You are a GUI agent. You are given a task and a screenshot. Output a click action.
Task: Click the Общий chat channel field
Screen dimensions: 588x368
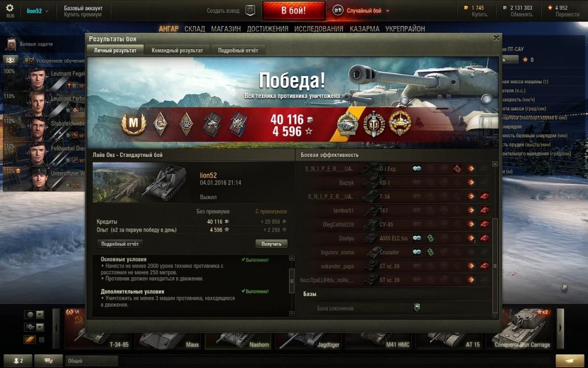tap(92, 361)
